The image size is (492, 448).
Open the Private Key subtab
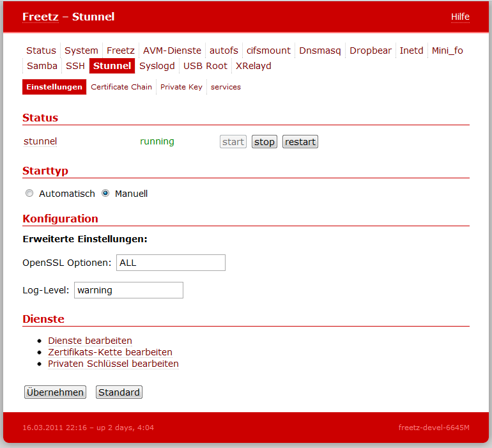[x=181, y=87]
